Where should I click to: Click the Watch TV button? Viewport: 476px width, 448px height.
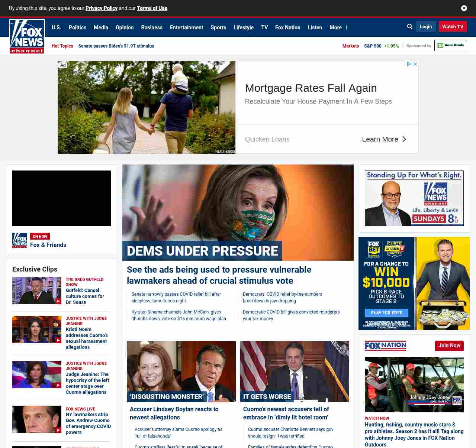453,27
